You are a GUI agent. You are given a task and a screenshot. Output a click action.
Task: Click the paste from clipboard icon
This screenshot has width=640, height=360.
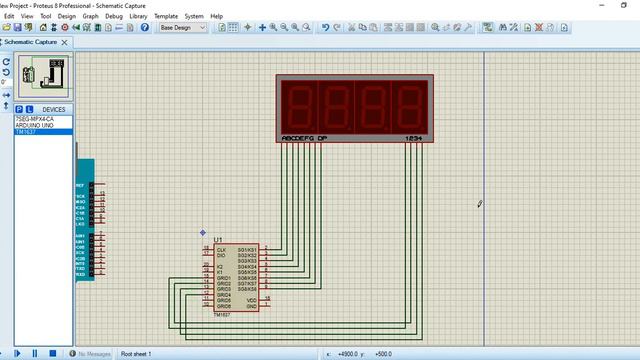(373, 27)
